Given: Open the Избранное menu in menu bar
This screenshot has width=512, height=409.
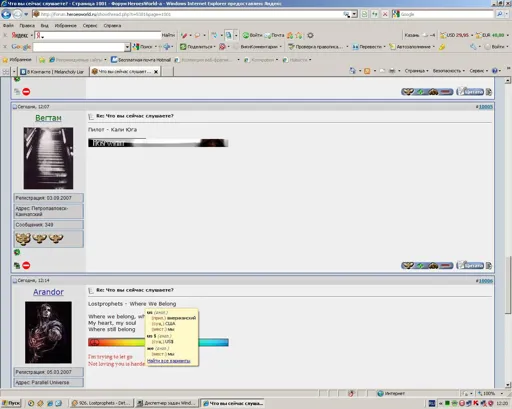Looking at the screenshot, I should 66,25.
